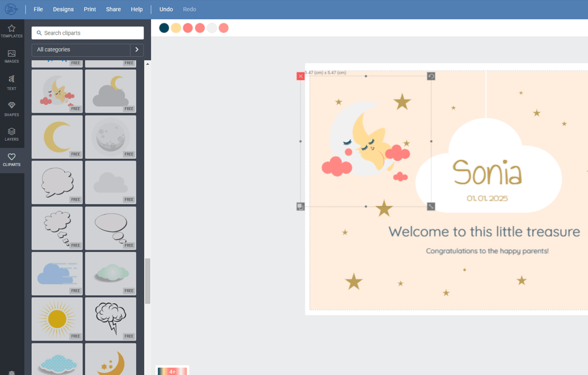Viewport: 588px width, 375px height.
Task: Open the Share menu
Action: click(x=114, y=10)
